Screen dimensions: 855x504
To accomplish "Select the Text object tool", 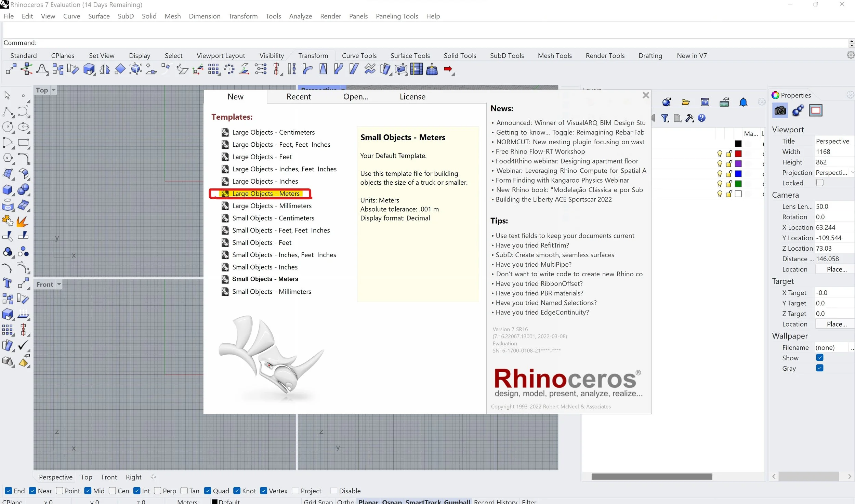I will [7, 283].
